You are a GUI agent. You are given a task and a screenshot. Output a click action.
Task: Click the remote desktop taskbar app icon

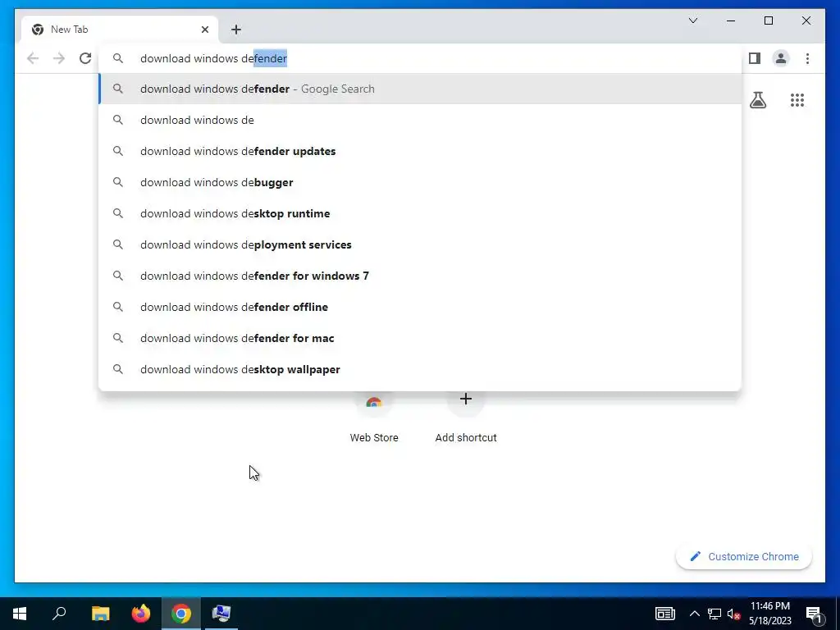coord(221,614)
